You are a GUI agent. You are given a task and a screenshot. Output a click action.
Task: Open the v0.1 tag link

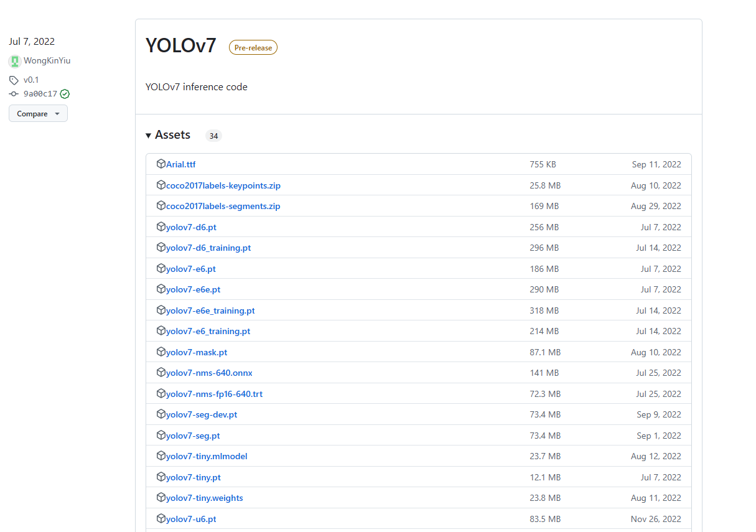pos(31,80)
